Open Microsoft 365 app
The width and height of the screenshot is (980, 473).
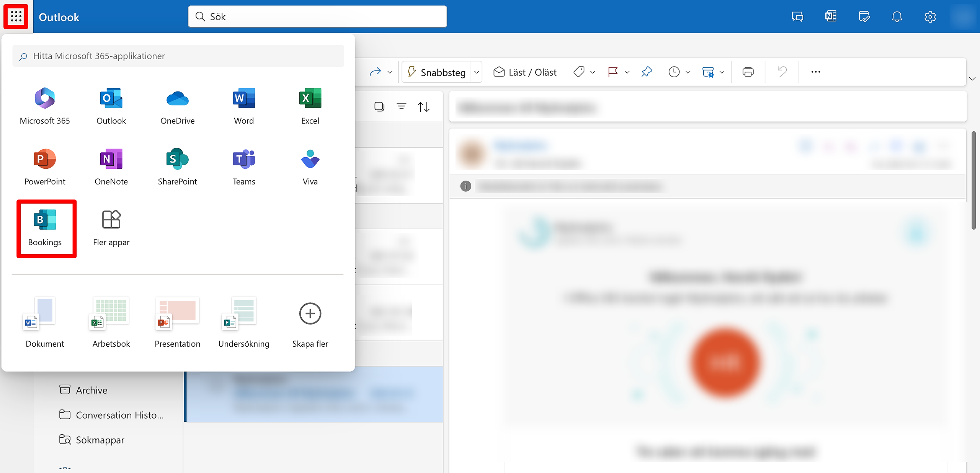click(45, 106)
